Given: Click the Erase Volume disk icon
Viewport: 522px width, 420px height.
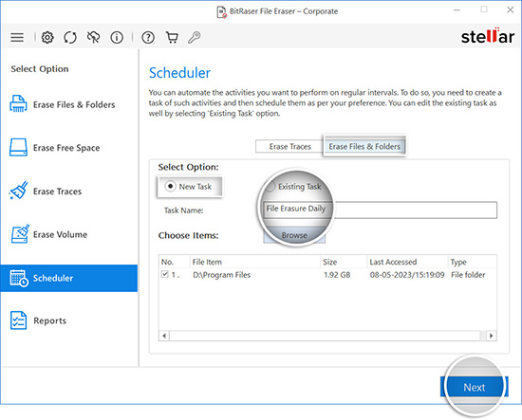Looking at the screenshot, I should point(20,234).
